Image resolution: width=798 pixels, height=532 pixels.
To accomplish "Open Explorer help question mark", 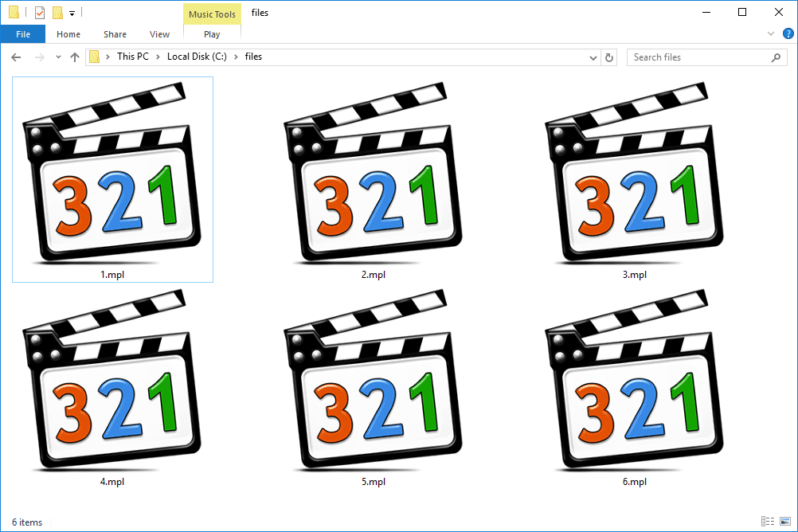I will click(x=788, y=33).
